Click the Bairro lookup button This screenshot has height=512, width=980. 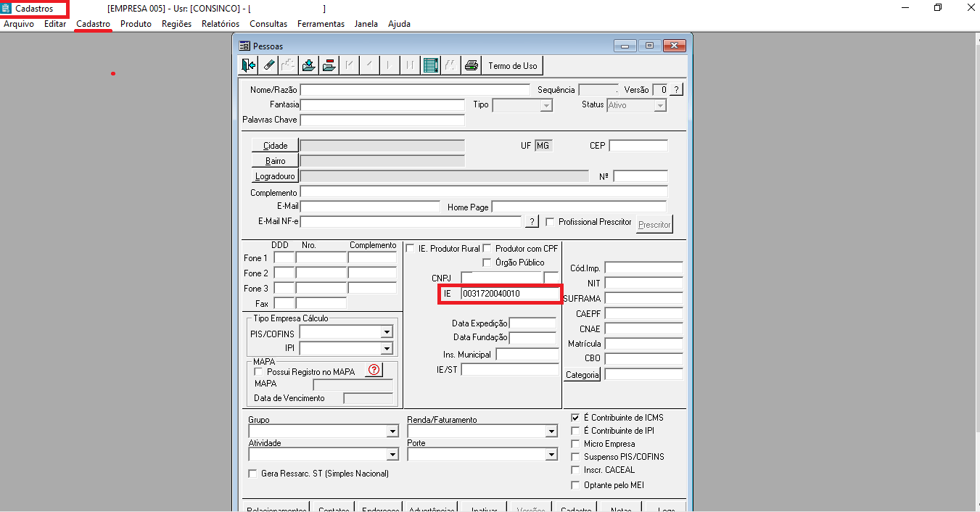coord(275,161)
